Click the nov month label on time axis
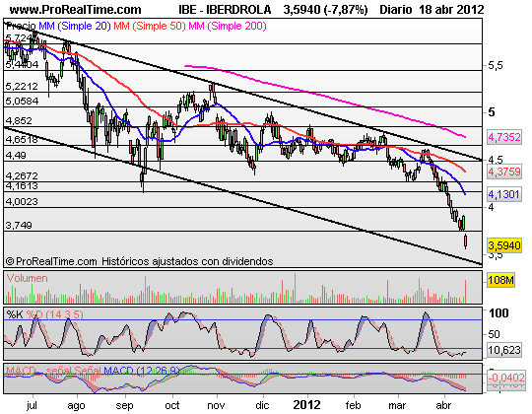The image size is (532, 414). tap(216, 405)
